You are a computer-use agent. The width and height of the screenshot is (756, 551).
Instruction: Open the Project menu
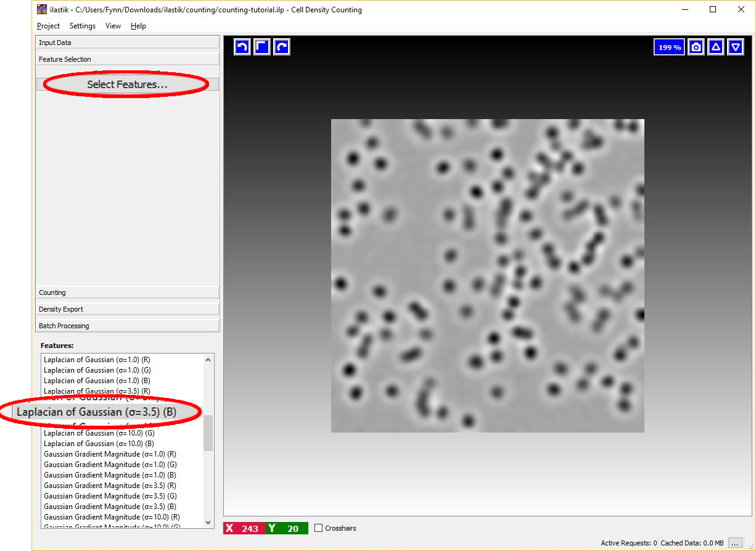(x=48, y=26)
